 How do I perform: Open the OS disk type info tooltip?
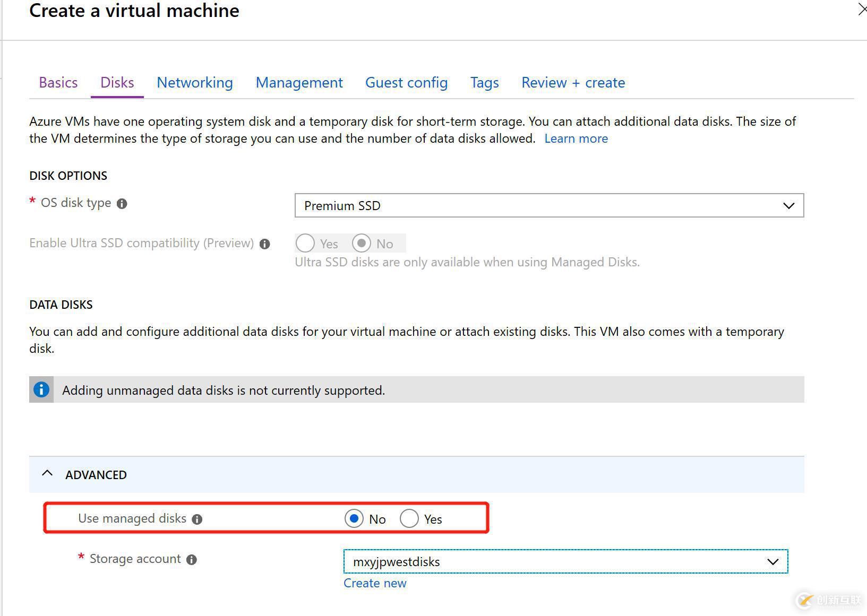[122, 203]
